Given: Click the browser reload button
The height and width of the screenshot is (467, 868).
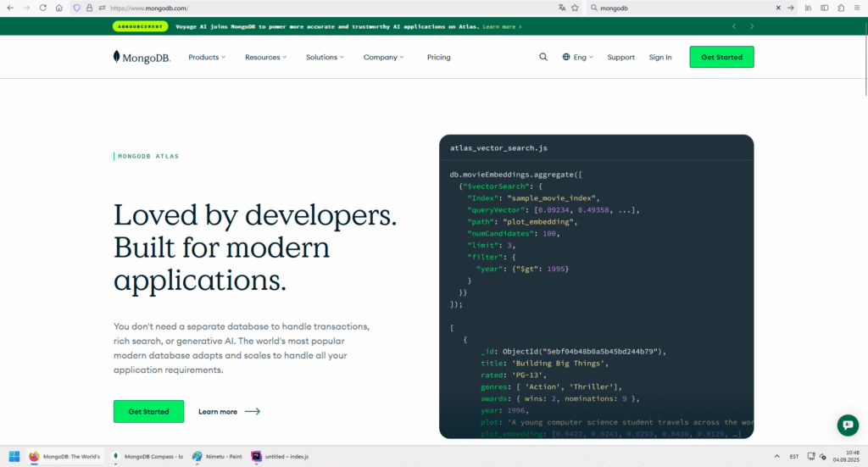Looking at the screenshot, I should [42, 8].
